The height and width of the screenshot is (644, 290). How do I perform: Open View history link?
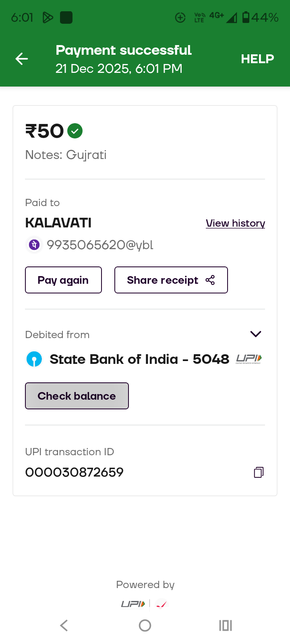pos(235,223)
